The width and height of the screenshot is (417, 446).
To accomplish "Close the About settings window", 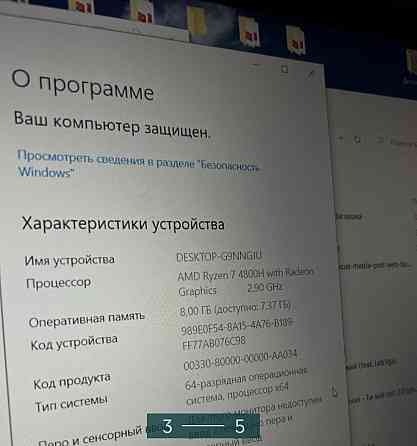I will [x=310, y=74].
